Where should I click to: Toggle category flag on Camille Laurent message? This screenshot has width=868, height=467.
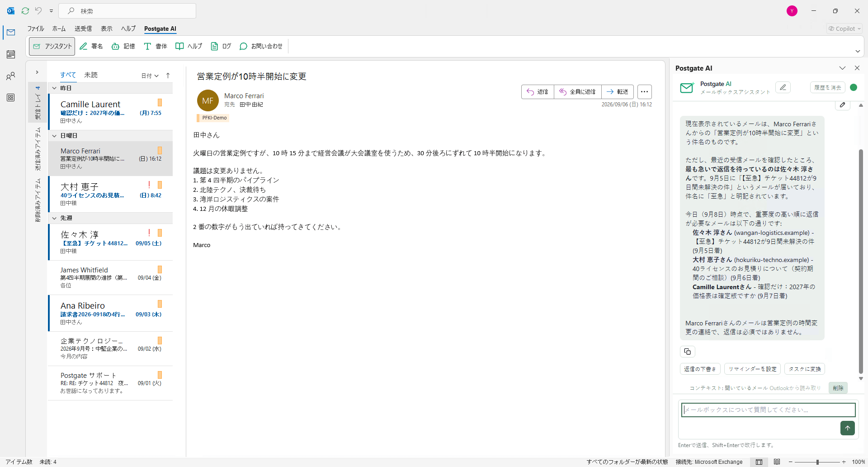[160, 103]
